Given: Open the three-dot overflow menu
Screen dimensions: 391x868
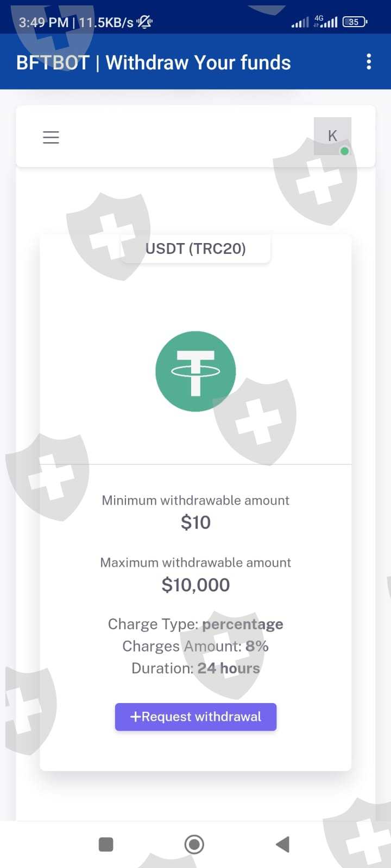Looking at the screenshot, I should click(369, 62).
